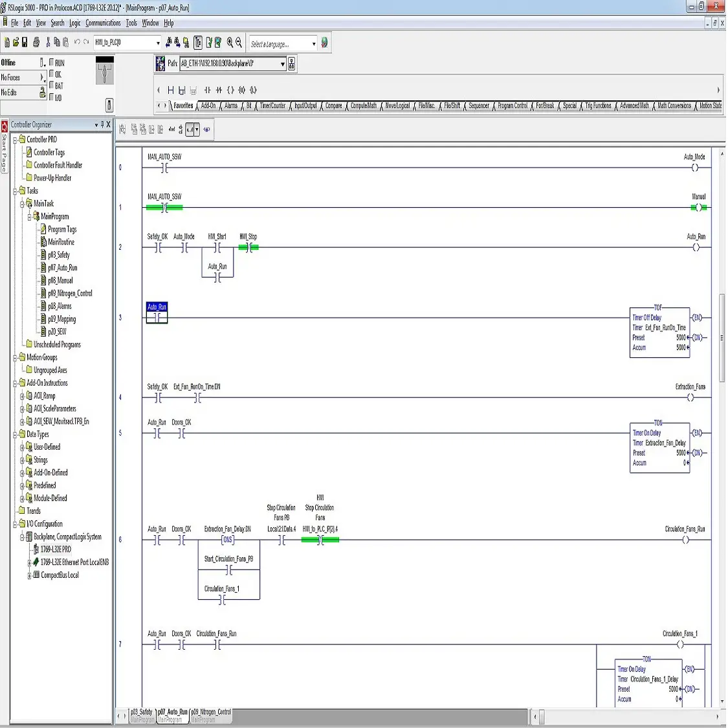Click the Zoom In magnifier
The width and height of the screenshot is (728, 728).
(x=230, y=43)
